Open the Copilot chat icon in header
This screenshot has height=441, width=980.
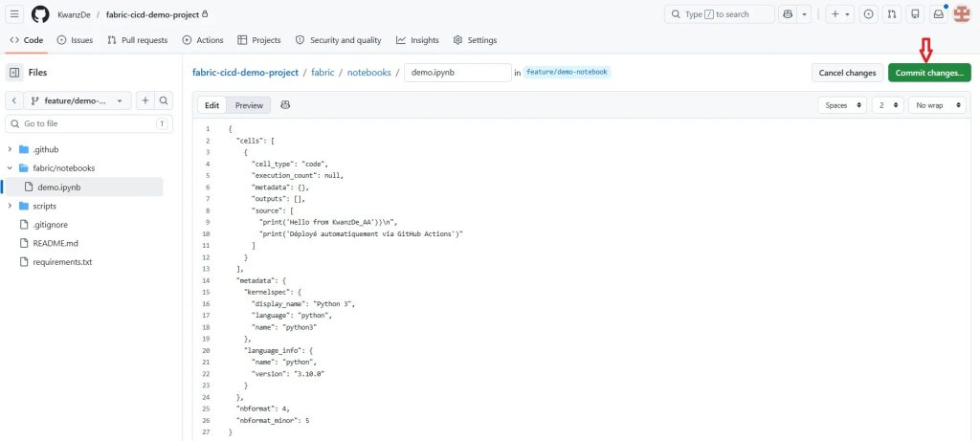pos(788,14)
